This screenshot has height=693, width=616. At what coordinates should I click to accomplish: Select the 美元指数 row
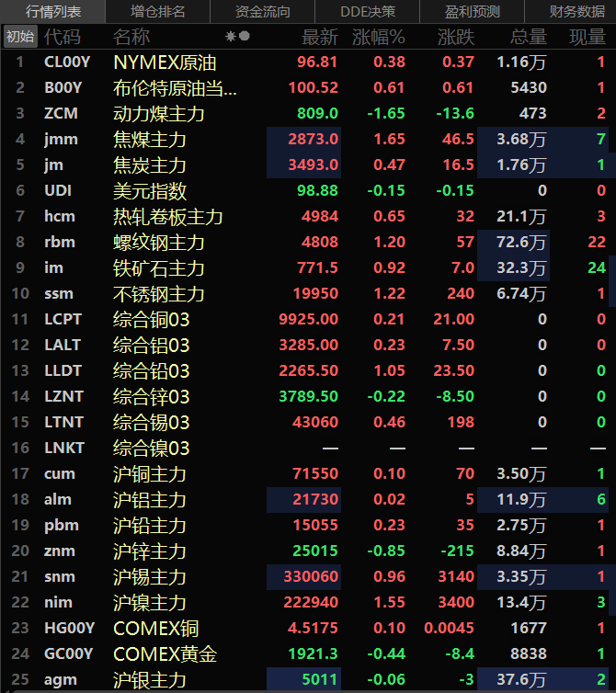pyautogui.click(x=150, y=191)
